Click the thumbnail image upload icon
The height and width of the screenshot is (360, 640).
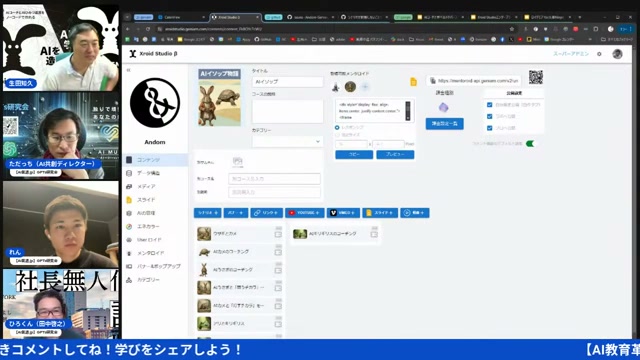tap(238, 162)
